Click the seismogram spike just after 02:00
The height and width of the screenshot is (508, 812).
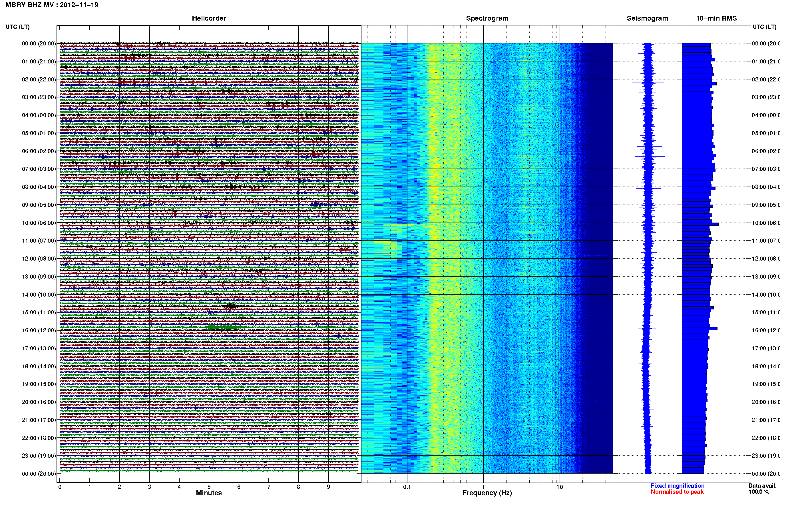(x=648, y=83)
